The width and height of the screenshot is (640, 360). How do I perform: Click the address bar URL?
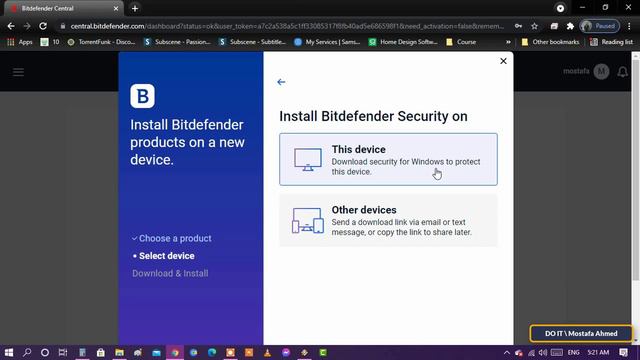click(287, 26)
